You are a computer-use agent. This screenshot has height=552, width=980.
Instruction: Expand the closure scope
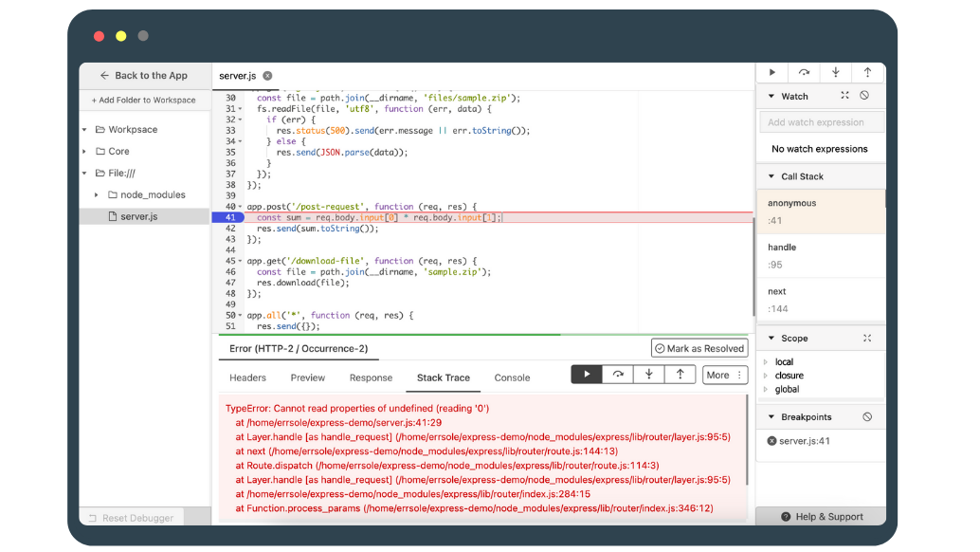pyautogui.click(x=766, y=376)
